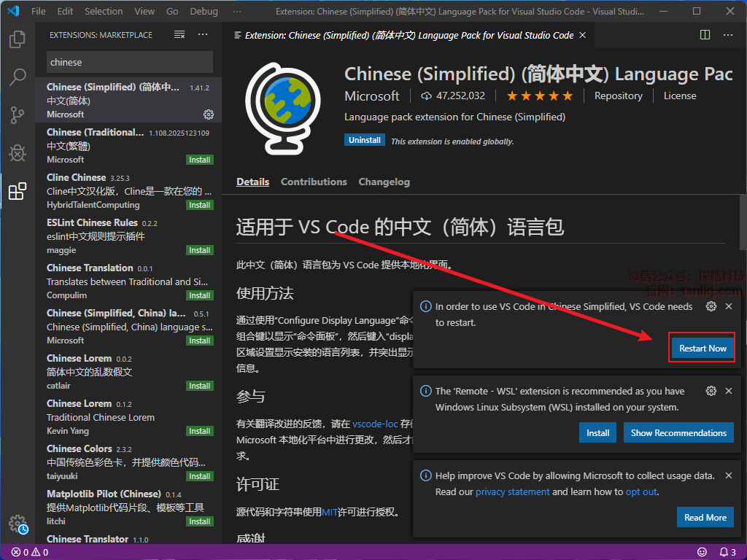
Task: Open notifications bell in status bar
Action: (x=727, y=552)
